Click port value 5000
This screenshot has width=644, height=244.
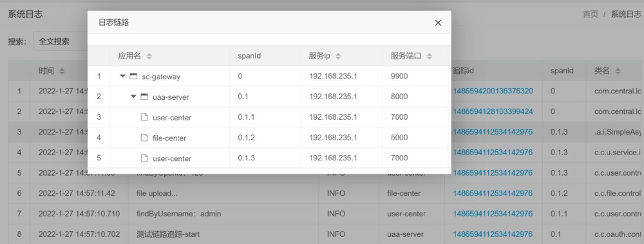(x=399, y=138)
